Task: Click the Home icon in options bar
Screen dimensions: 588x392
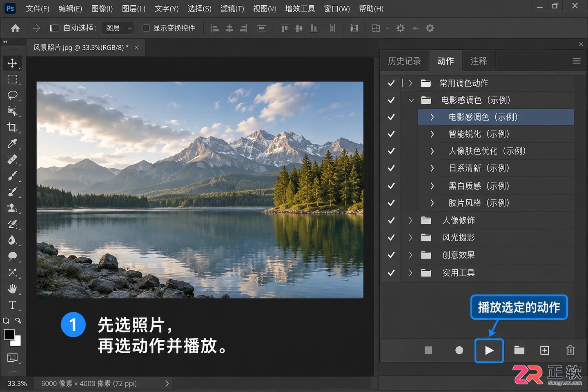Action: [16, 28]
